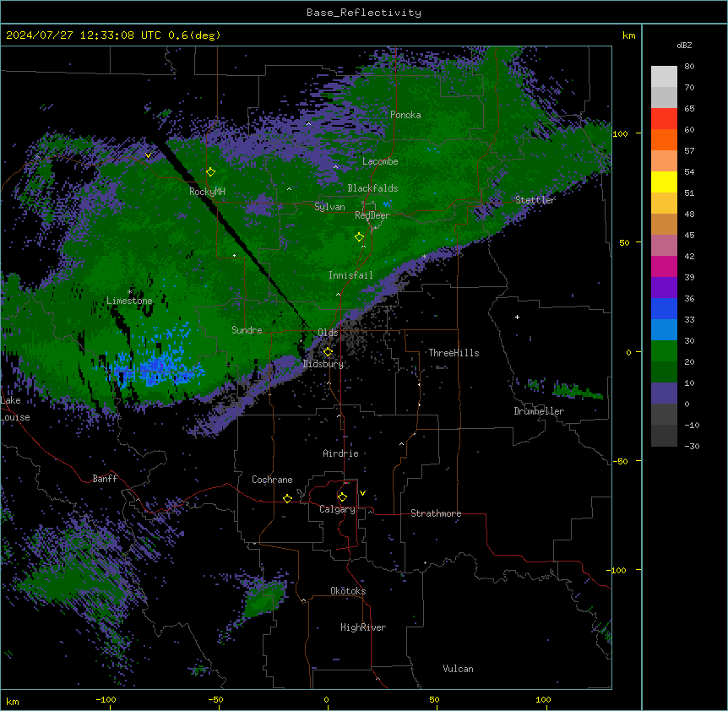Select the purple swatch between 39 and 36
This screenshot has width=728, height=711.
[664, 288]
